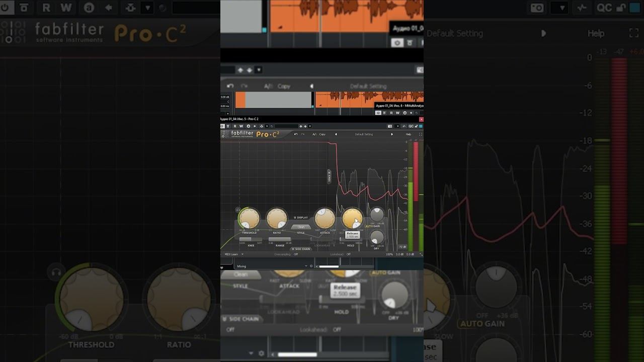Expand the KNEE side tab on display

point(330,176)
